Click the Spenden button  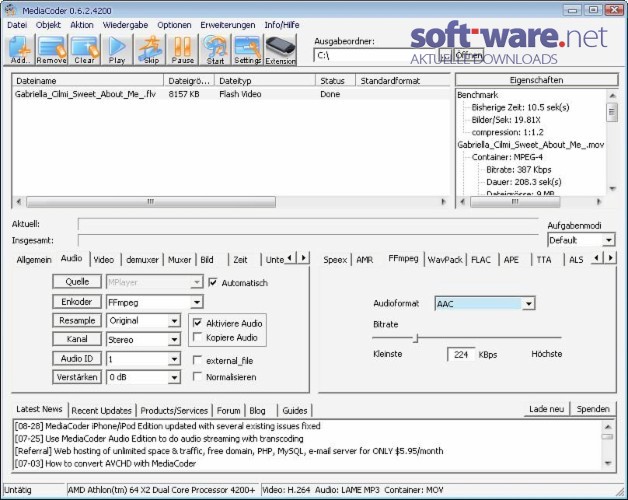[593, 409]
